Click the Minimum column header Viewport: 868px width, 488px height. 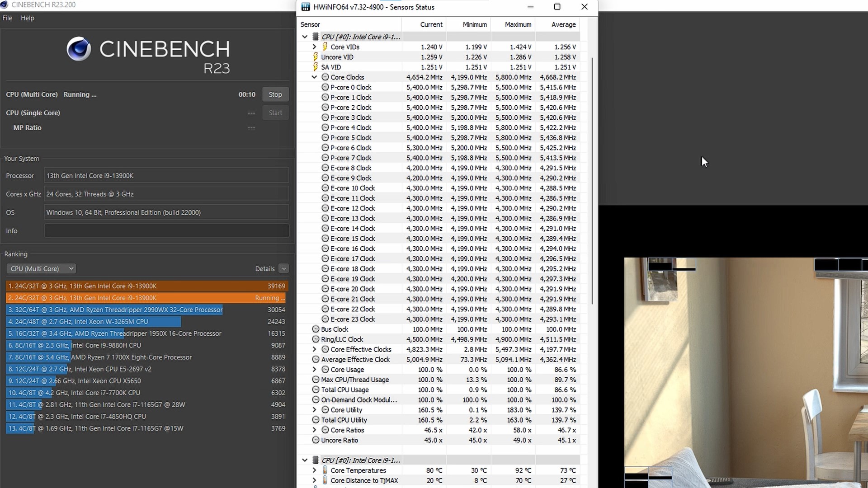point(468,24)
